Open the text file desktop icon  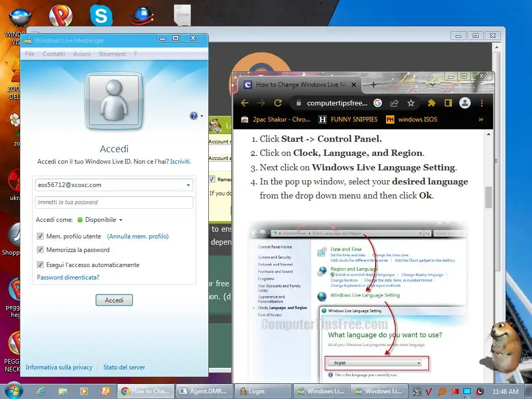tap(182, 15)
